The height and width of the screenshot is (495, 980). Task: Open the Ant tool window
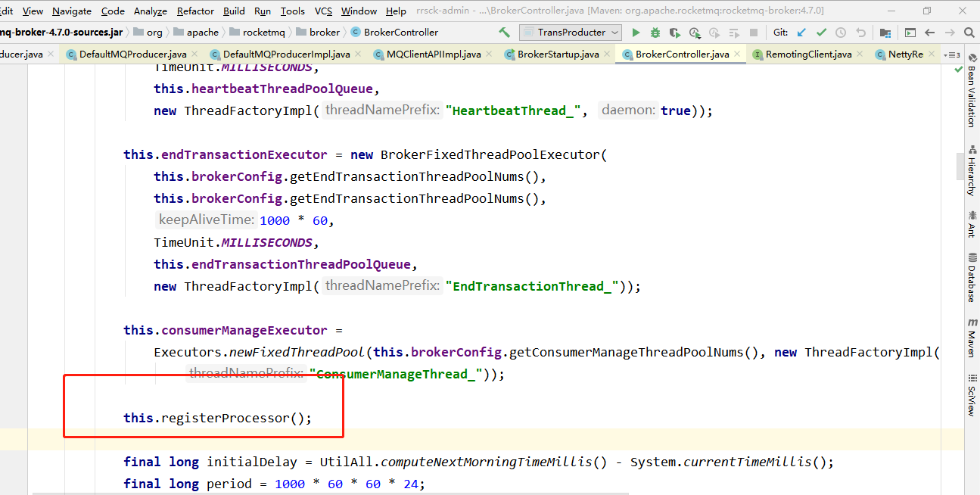(972, 226)
